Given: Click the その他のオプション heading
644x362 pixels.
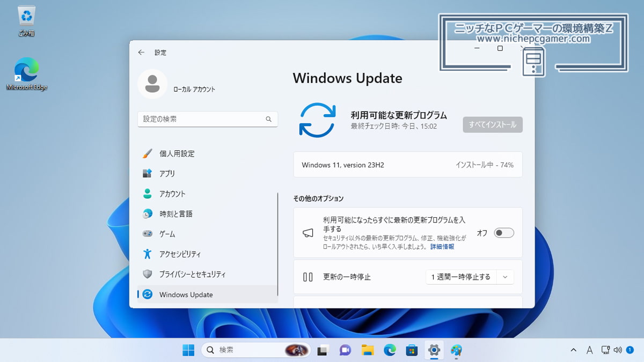Looking at the screenshot, I should click(318, 198).
